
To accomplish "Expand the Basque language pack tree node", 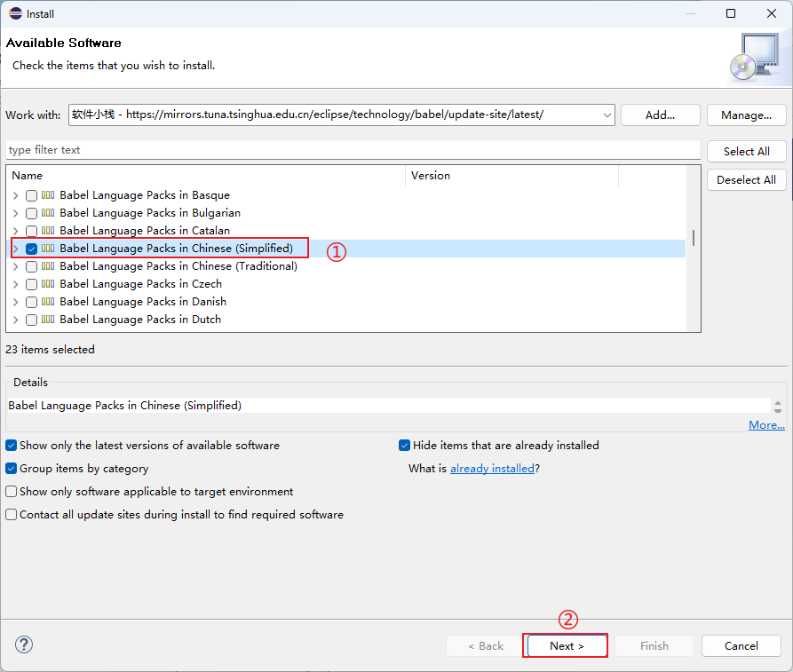I will pyautogui.click(x=16, y=195).
